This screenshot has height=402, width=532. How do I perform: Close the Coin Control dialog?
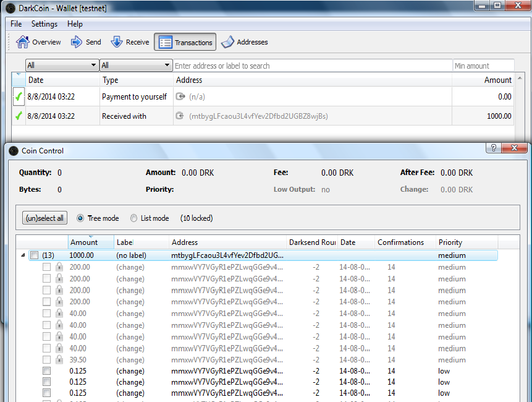(x=514, y=148)
